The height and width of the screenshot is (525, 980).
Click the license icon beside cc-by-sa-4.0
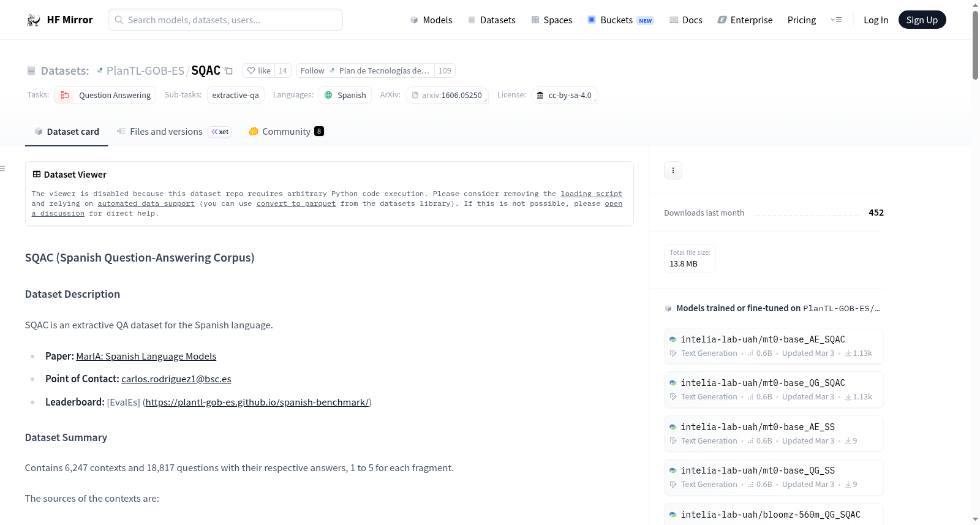[540, 95]
